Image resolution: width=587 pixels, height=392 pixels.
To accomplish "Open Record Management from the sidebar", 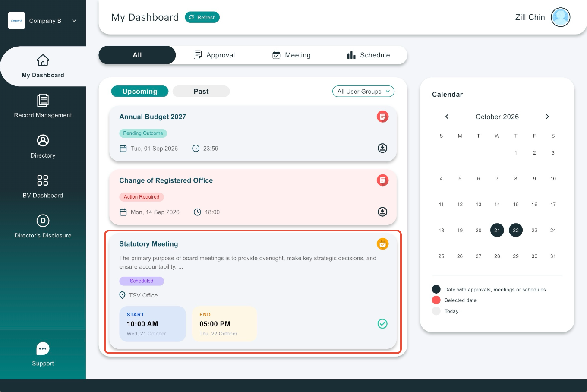I will click(x=43, y=106).
